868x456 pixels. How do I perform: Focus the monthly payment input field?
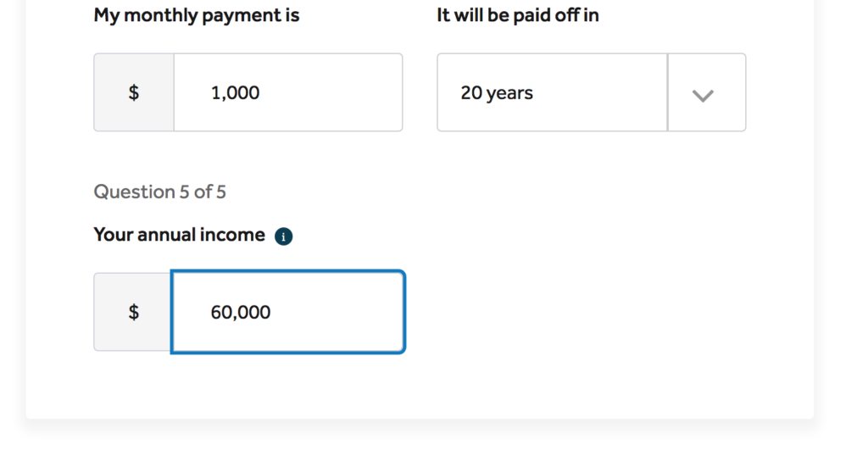point(322,93)
